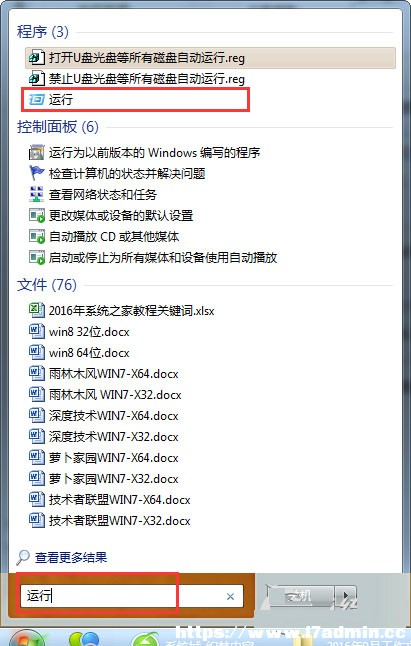Open 自动播放 CD 或其他媒体
Image resolution: width=411 pixels, height=646 pixels.
104,236
